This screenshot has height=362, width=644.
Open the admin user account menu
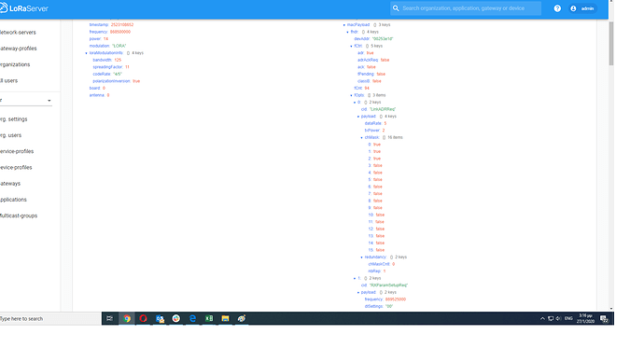pyautogui.click(x=582, y=8)
